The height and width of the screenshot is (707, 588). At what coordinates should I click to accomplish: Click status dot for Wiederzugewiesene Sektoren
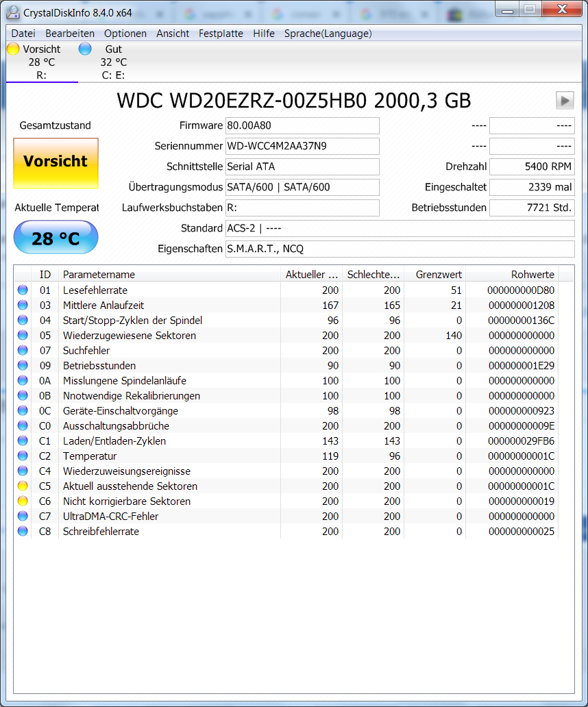(x=23, y=336)
